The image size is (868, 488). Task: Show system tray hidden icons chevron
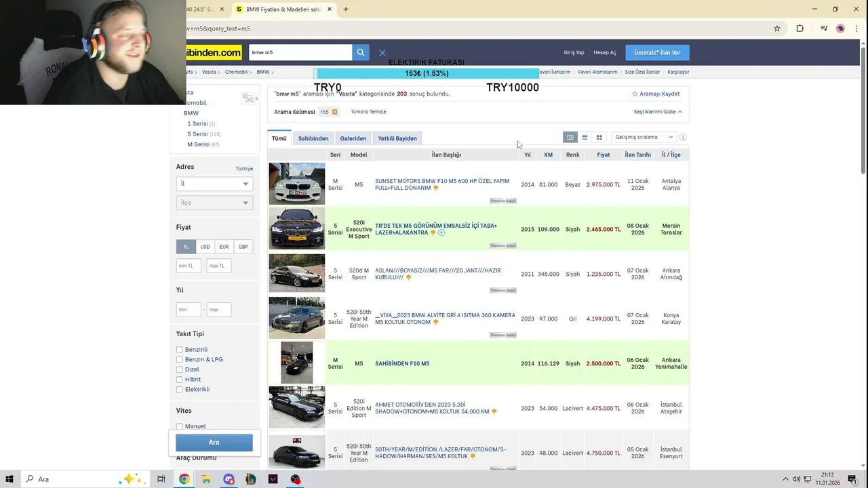pos(787,479)
